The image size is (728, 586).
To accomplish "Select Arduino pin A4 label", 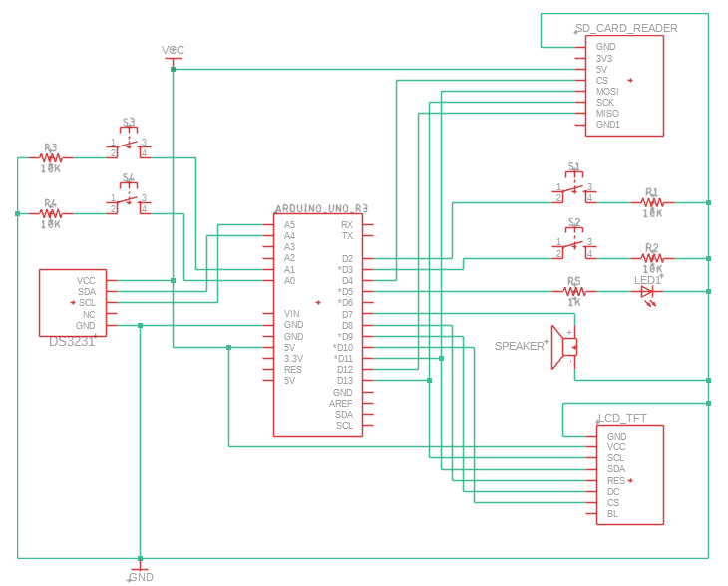I will (x=289, y=236).
